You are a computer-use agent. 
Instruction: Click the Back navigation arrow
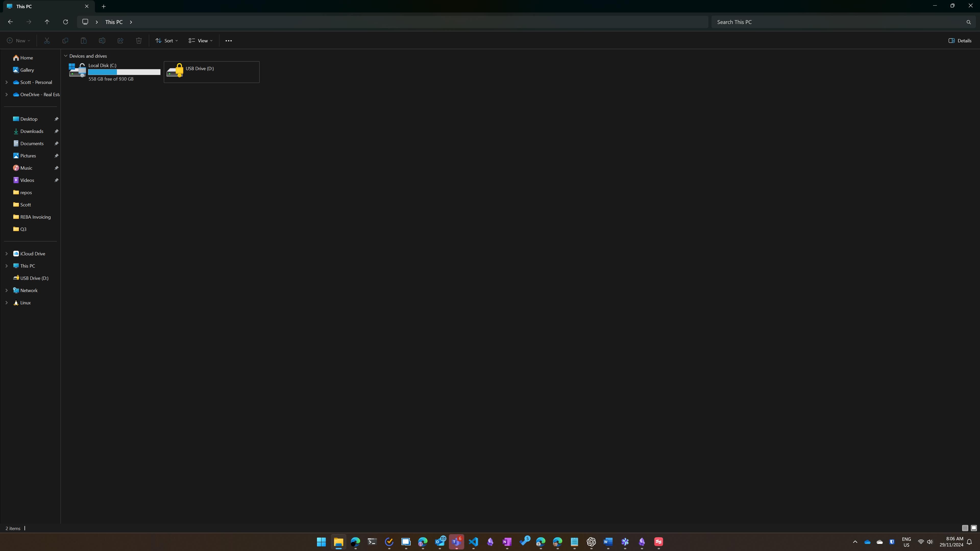coord(10,22)
